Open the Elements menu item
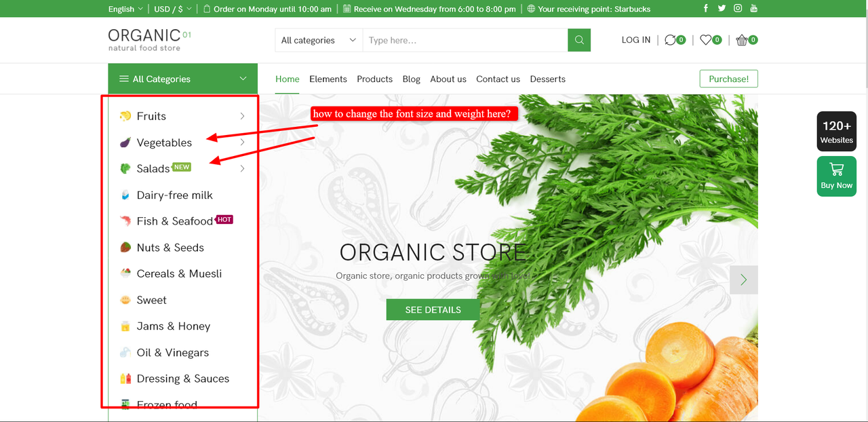 point(328,79)
